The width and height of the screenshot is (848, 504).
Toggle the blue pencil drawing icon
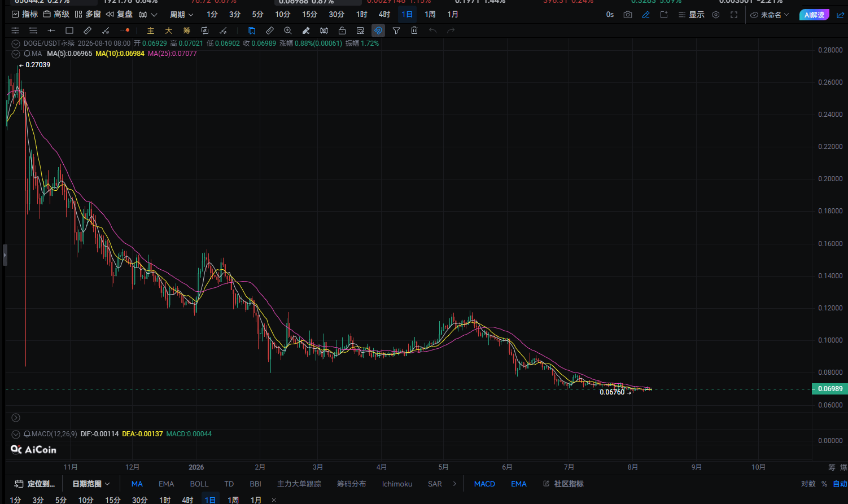coord(646,15)
